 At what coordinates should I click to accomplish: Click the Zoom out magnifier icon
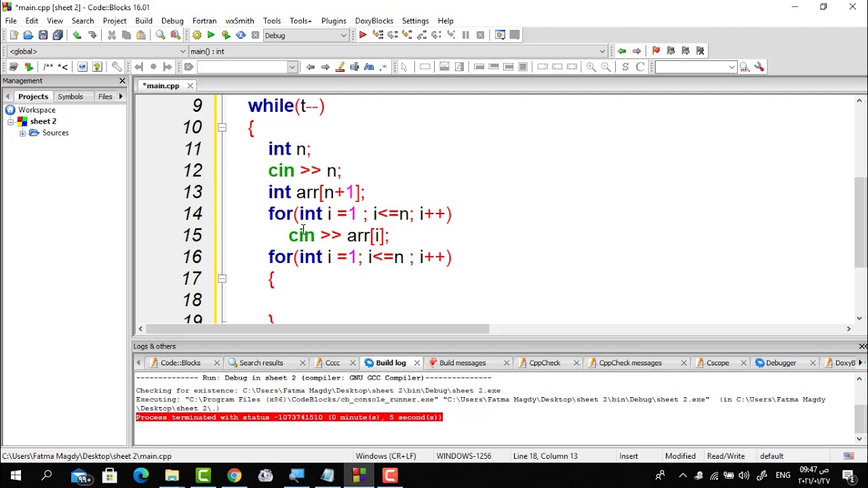[x=606, y=67]
